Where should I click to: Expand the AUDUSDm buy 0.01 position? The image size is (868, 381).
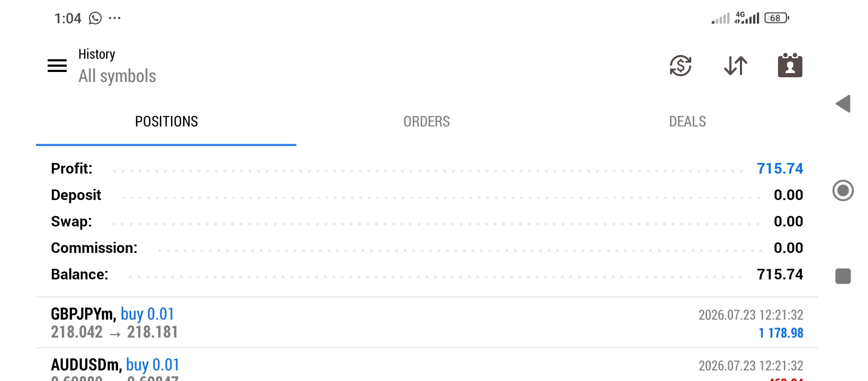[x=427, y=365]
